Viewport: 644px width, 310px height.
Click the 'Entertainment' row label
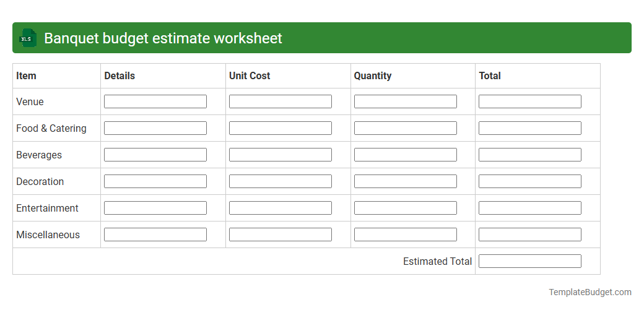(47, 208)
